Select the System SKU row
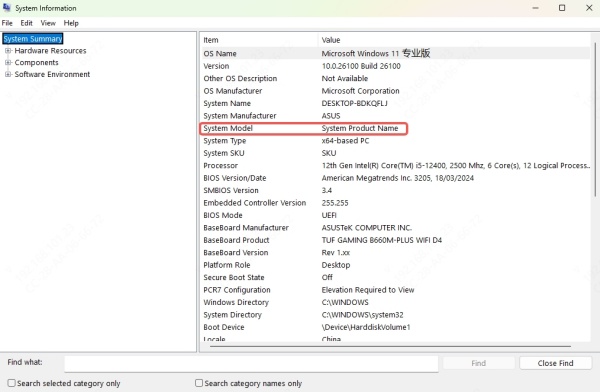Viewport: 600px width, 392px height. tap(396, 153)
